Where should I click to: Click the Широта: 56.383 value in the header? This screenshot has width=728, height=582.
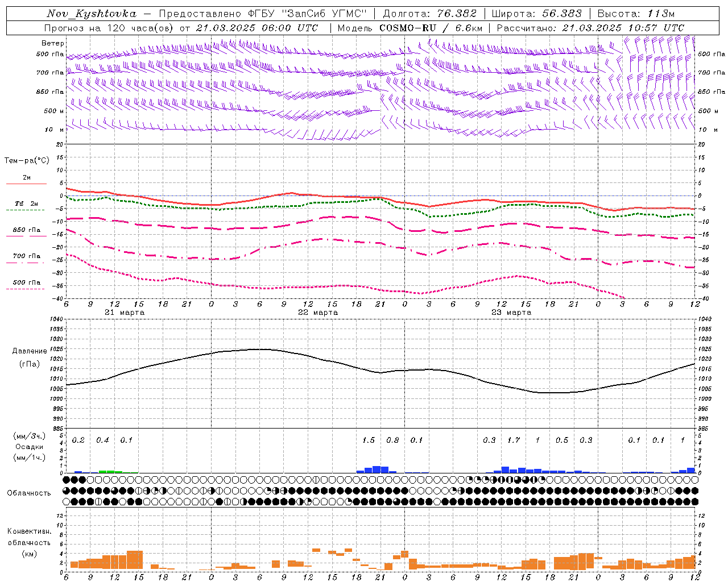tap(536, 14)
